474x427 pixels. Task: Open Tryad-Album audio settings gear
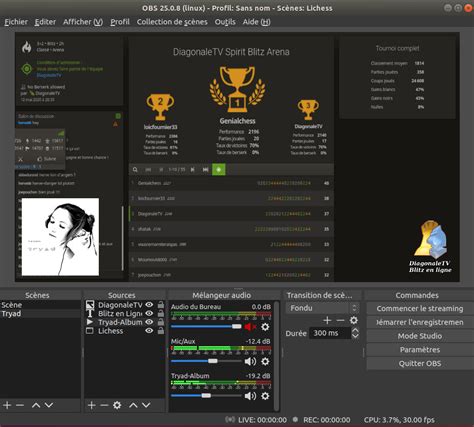265,396
